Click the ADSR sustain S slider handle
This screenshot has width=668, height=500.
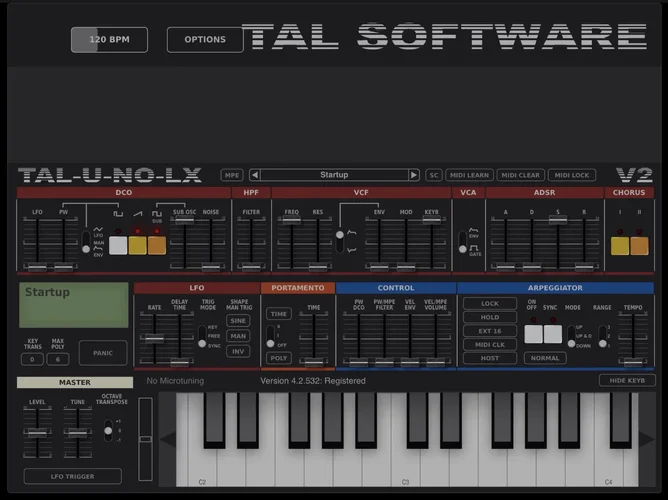pyautogui.click(x=558, y=220)
